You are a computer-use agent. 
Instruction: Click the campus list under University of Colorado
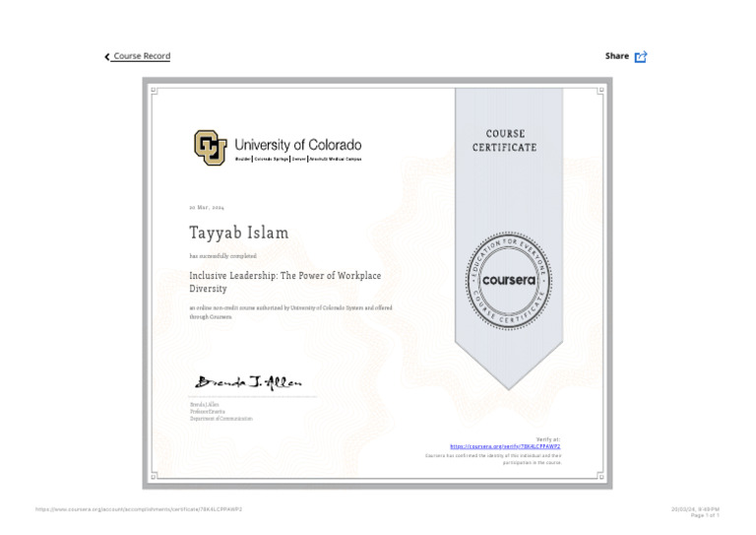[298, 159]
